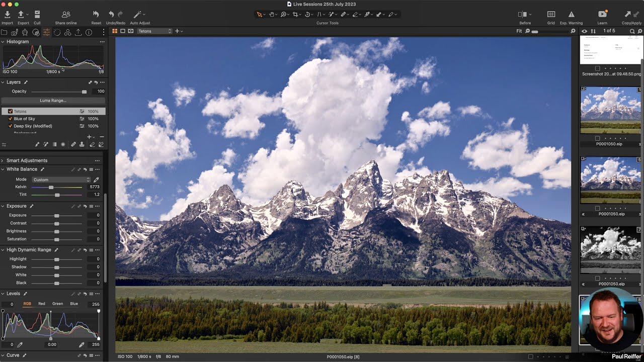Click the Tint slider handle

(x=57, y=195)
